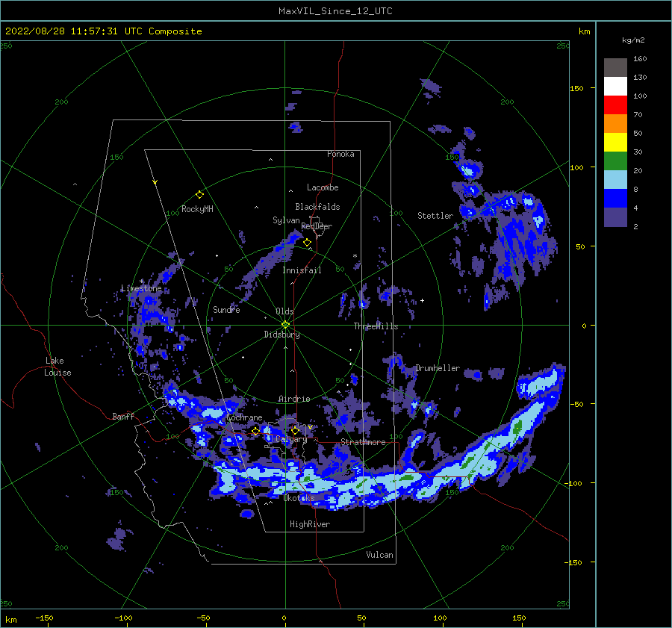The image size is (672, 628).
Task: Click the blue 4-8 legend swatch
Action: tap(615, 199)
